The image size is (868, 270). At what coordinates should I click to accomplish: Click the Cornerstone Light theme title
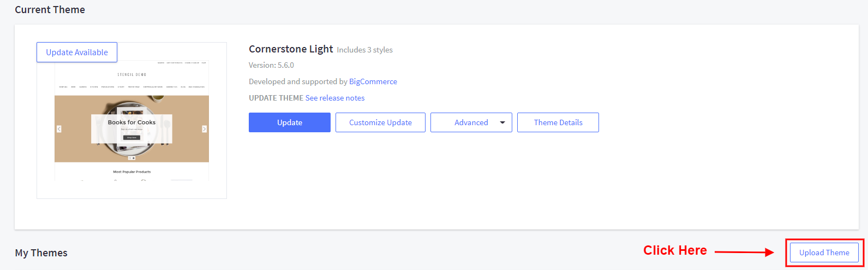[x=291, y=49]
